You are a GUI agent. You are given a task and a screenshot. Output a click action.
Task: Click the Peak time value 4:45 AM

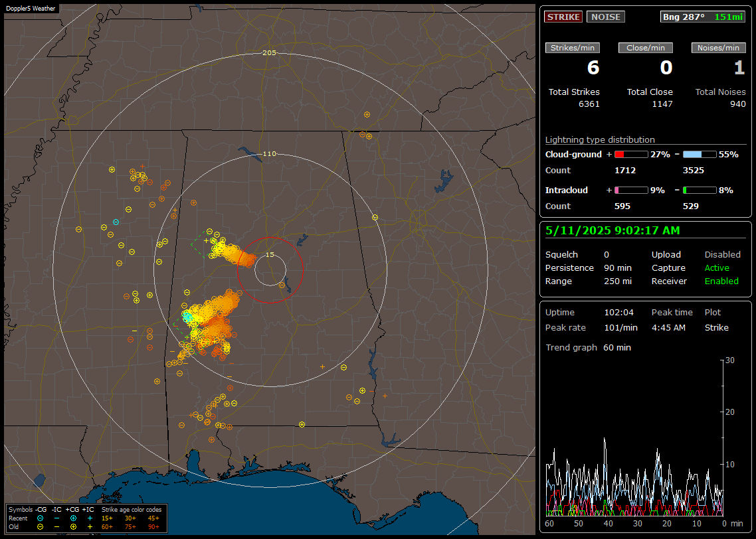point(668,327)
